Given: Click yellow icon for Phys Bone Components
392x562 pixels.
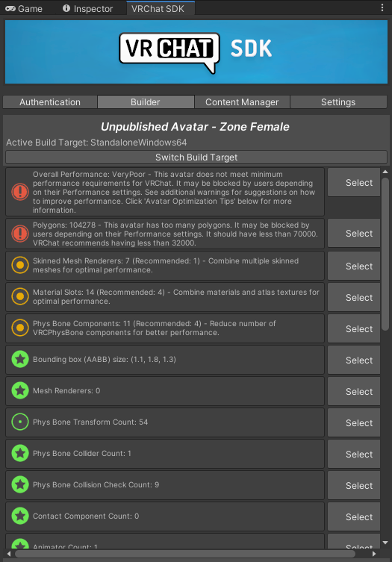Looking at the screenshot, I should (x=20, y=328).
